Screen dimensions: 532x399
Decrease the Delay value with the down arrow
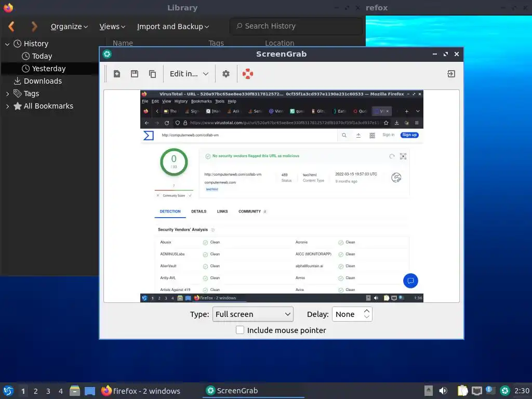(x=366, y=317)
